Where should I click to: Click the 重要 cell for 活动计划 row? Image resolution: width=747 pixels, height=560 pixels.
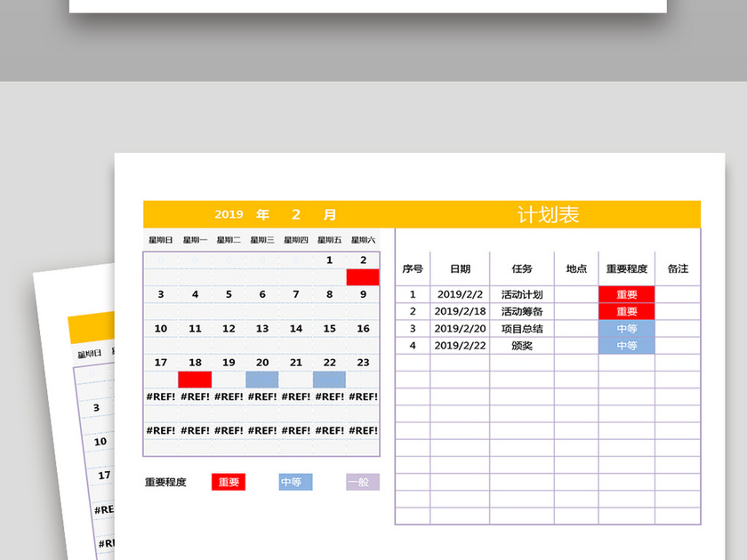tap(626, 293)
